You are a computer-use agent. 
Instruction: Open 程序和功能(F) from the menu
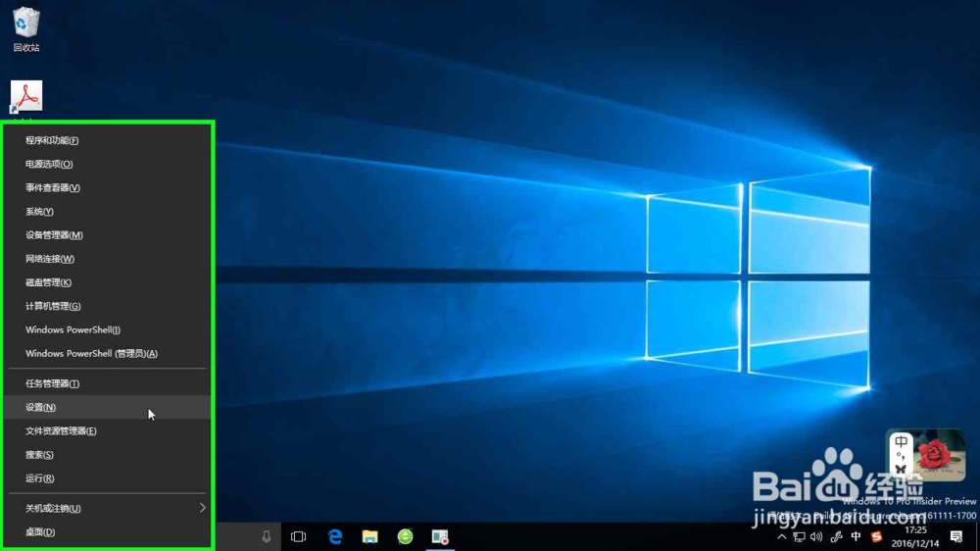point(107,140)
